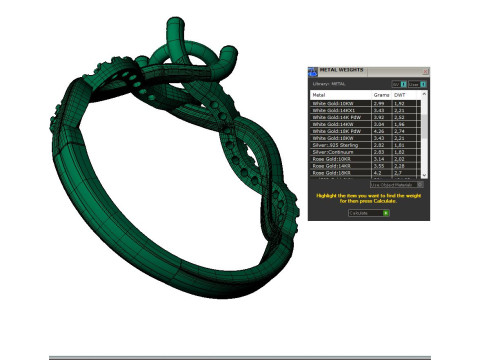Toggle the User library button
Image resolution: width=480 pixels, height=360 pixels.
(417, 84)
